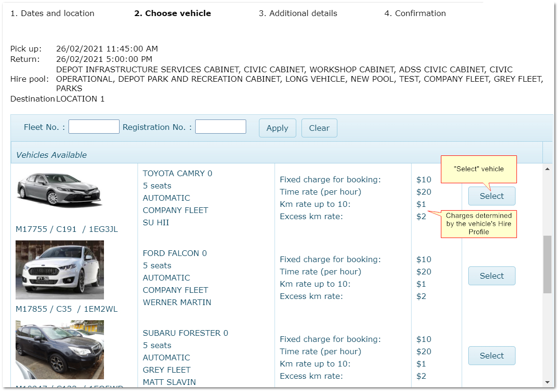Screen dimensions: 559x392
Task: Click the Toyota Camry vehicle photo
Action: coord(60,189)
